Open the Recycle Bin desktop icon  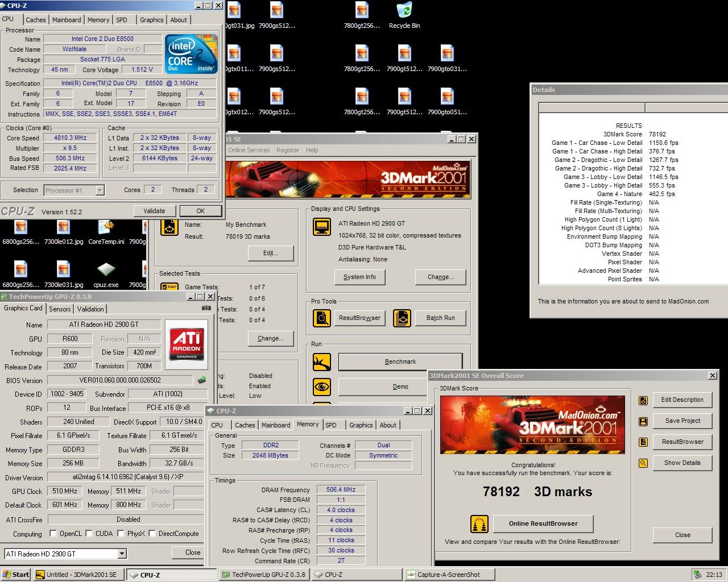click(x=404, y=15)
